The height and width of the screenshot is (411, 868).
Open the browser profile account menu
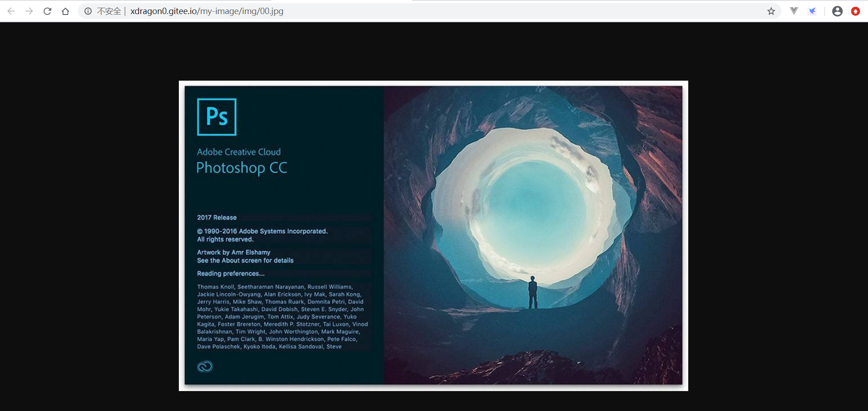pyautogui.click(x=837, y=11)
